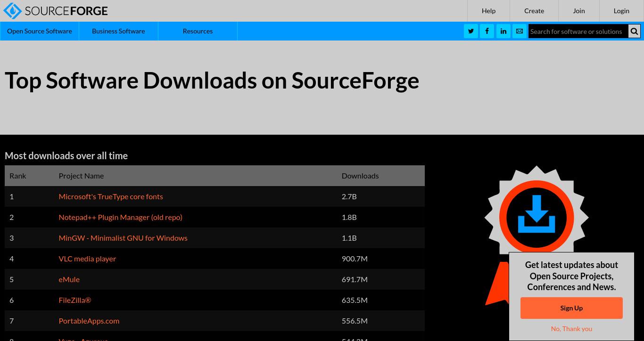Open MinGW - Minimalist GNU for Windows
The height and width of the screenshot is (341, 644).
(x=123, y=238)
